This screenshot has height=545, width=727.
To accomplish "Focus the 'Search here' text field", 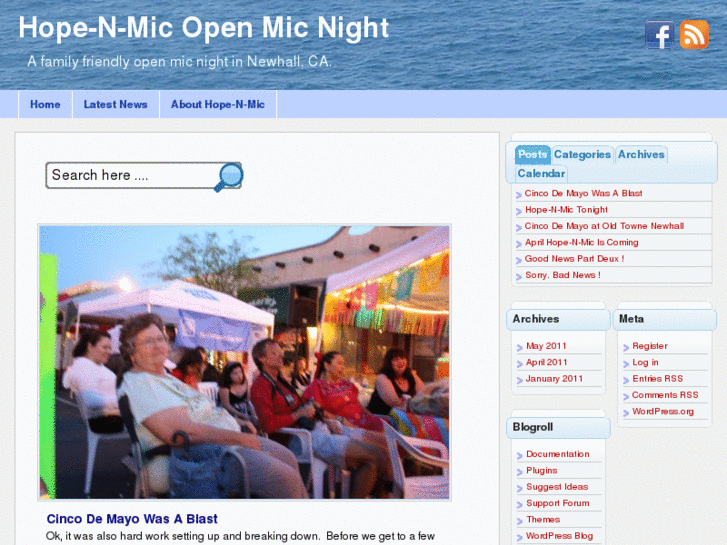I will (x=133, y=175).
